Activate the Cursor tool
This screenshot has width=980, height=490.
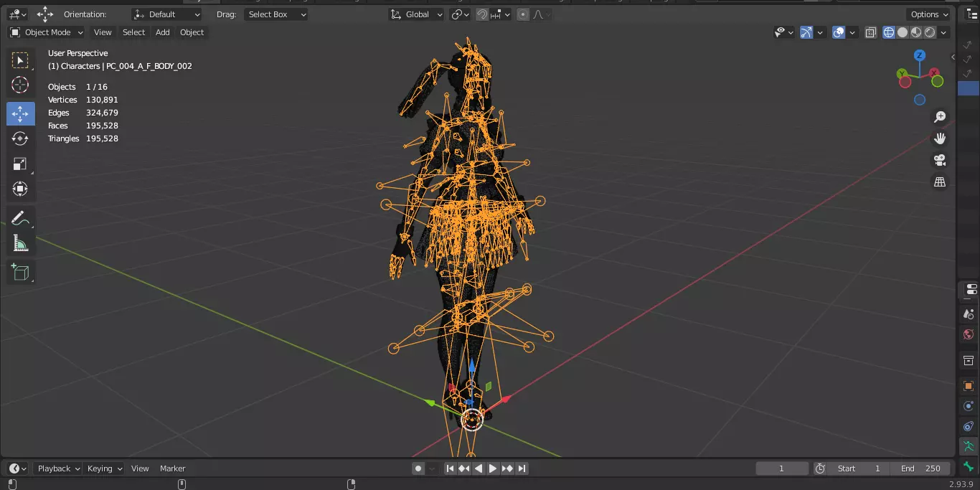click(x=20, y=85)
